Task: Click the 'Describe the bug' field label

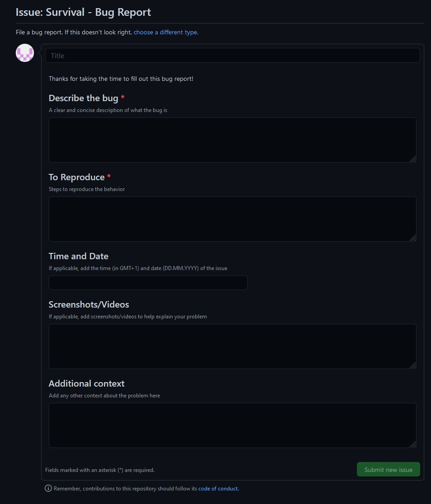Action: [x=83, y=98]
